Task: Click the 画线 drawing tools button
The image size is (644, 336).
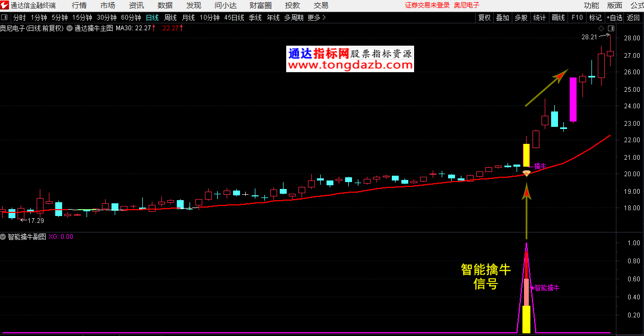Action: click(x=558, y=18)
